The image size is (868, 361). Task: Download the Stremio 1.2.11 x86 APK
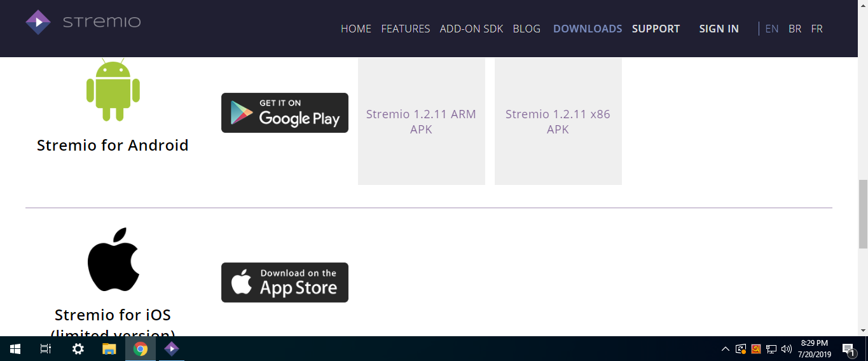coord(558,121)
